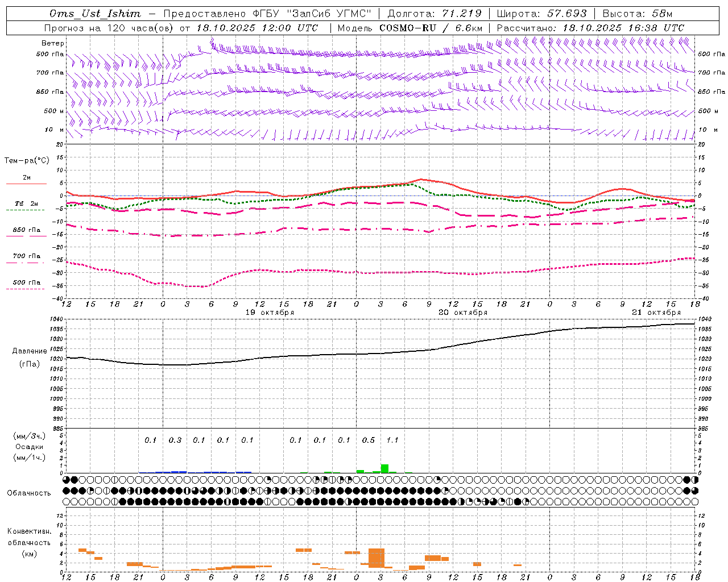Click the 500 гПа temperature legend line sample
728x582 pixels.
(25, 289)
